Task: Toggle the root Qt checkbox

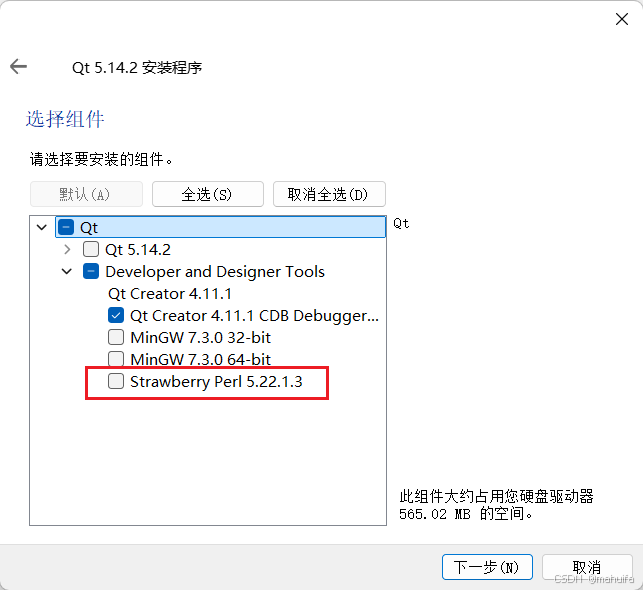Action: pos(66,227)
